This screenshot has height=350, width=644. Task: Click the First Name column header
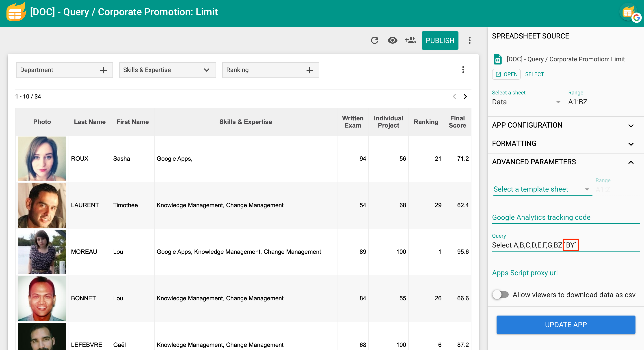coord(132,122)
